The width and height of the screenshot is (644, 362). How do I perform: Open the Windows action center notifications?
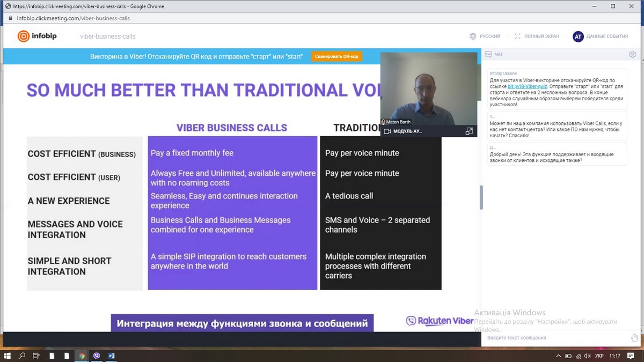click(632, 356)
